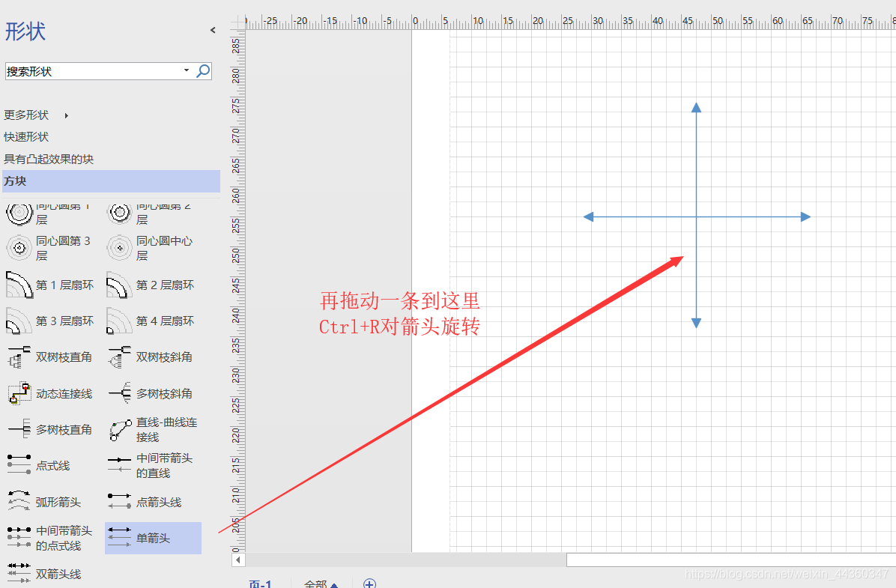The height and width of the screenshot is (588, 896).
Task: Select the 中间带箭头的直线 shape icon
Action: (119, 465)
